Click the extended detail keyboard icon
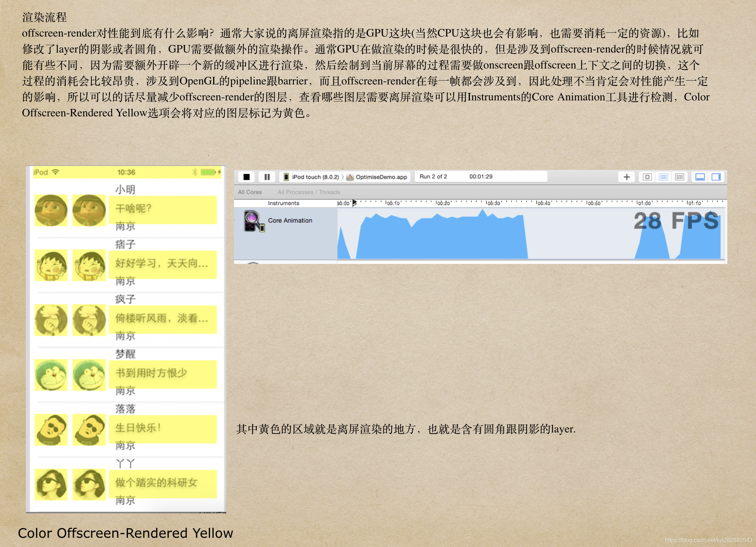The width and height of the screenshot is (756, 547). click(x=680, y=177)
